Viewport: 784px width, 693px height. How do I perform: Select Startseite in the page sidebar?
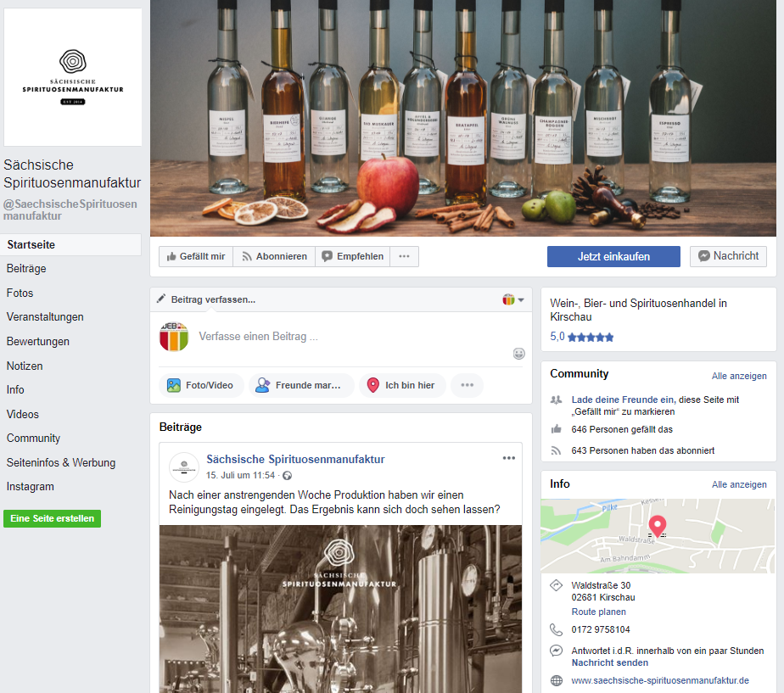[x=71, y=244]
